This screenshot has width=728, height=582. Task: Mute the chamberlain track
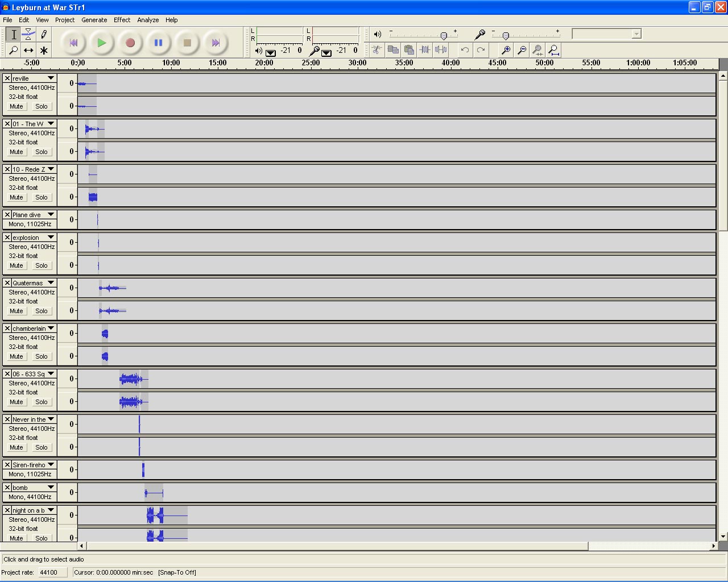point(16,356)
